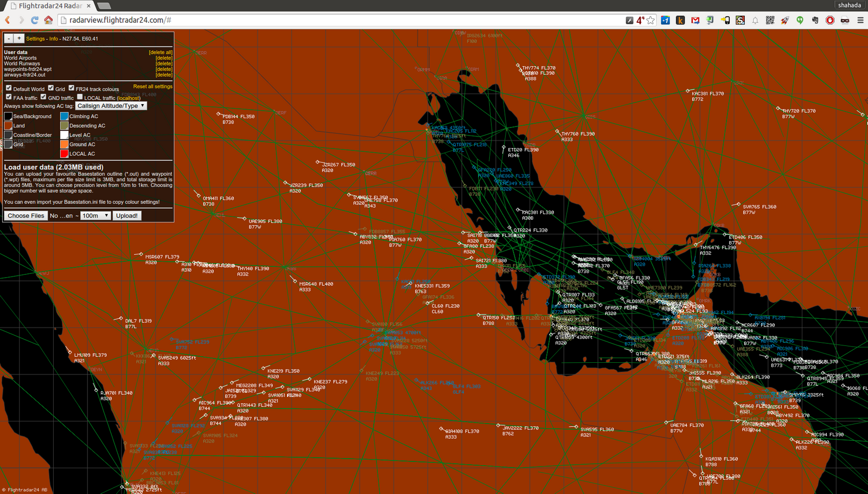
Task: Zoom in with the plus button
Action: point(19,39)
